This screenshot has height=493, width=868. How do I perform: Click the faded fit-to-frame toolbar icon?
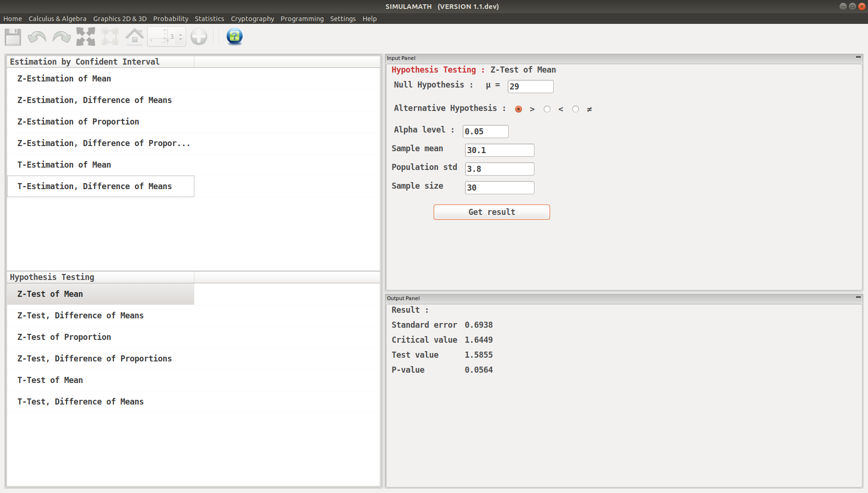point(110,37)
